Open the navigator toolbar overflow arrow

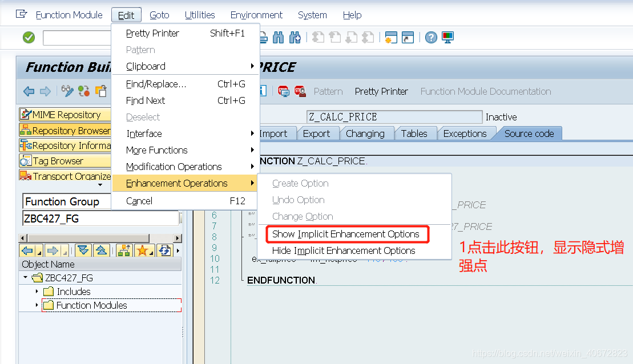[x=178, y=250]
